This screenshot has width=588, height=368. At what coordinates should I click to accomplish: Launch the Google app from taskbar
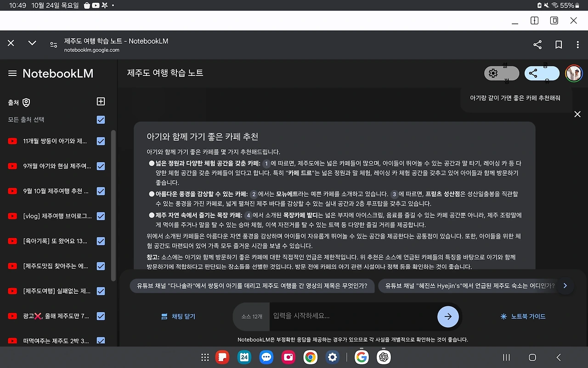(x=362, y=357)
